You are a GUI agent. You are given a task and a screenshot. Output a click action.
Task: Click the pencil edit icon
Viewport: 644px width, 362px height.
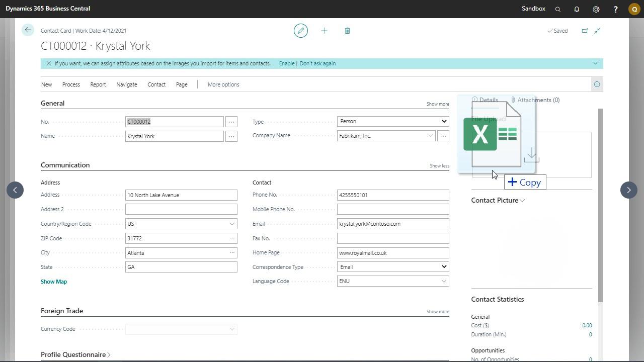pyautogui.click(x=300, y=31)
